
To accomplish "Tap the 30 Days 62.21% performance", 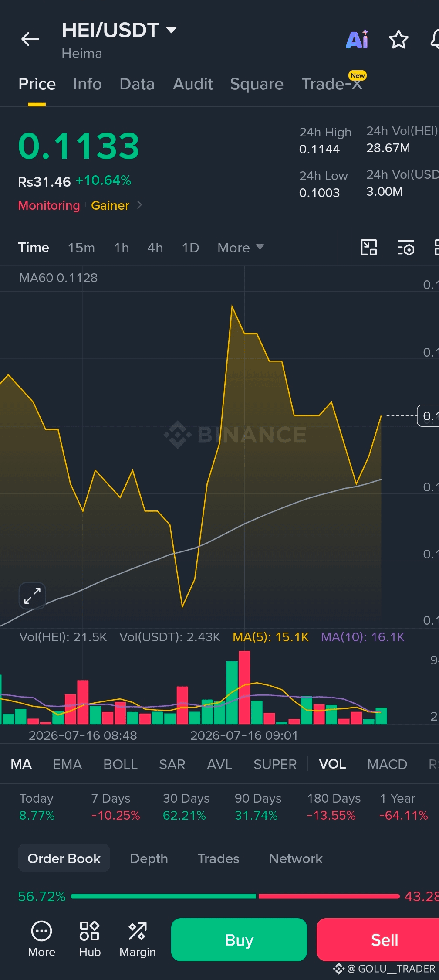I will (186, 807).
